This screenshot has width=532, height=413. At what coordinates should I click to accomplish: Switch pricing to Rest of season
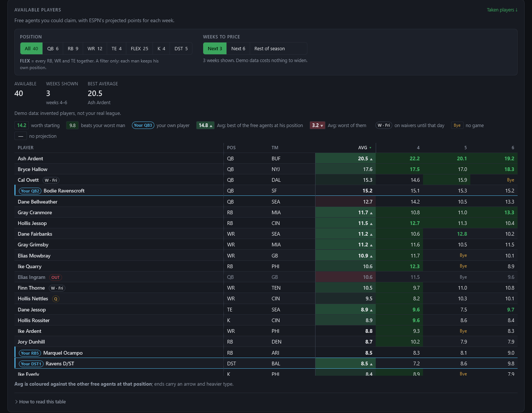pyautogui.click(x=269, y=49)
